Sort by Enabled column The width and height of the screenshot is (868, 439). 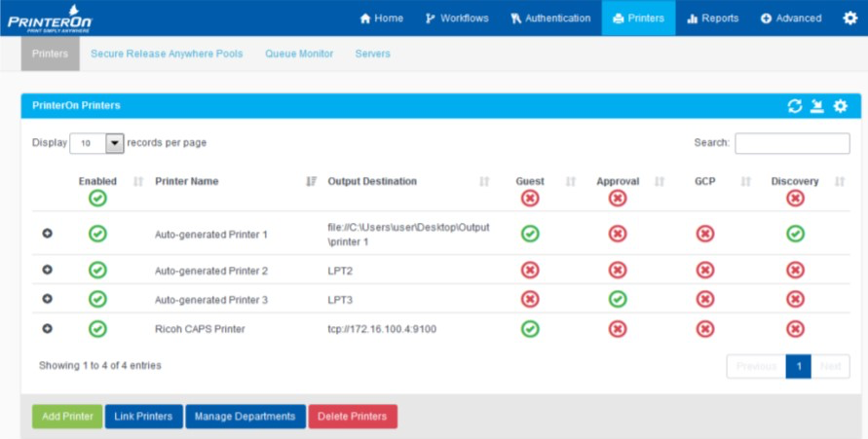click(138, 181)
